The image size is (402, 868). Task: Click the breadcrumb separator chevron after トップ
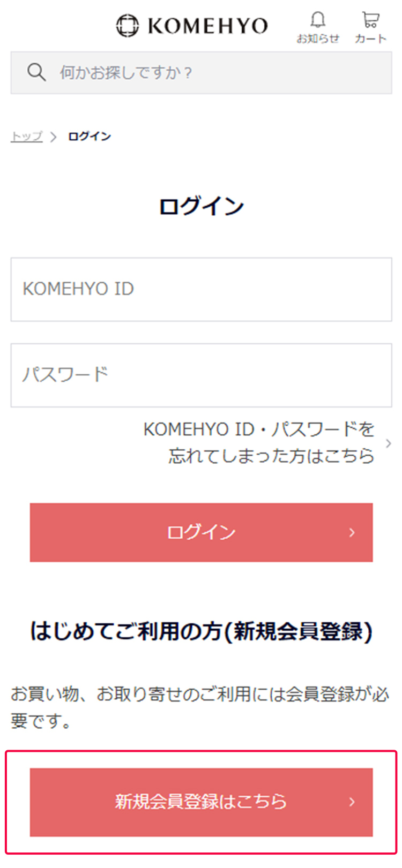click(54, 137)
